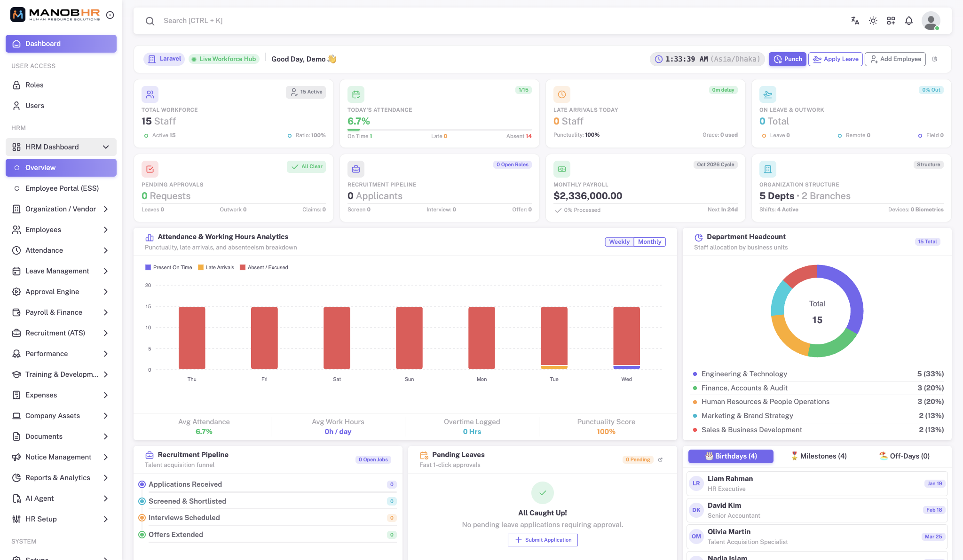Click the language translate icon
This screenshot has height=560, width=963.
[x=855, y=21]
